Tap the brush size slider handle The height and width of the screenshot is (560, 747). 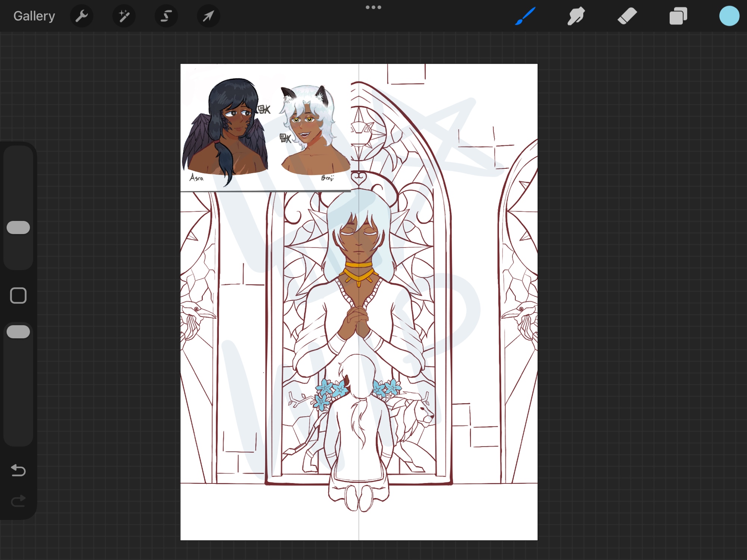pyautogui.click(x=18, y=227)
